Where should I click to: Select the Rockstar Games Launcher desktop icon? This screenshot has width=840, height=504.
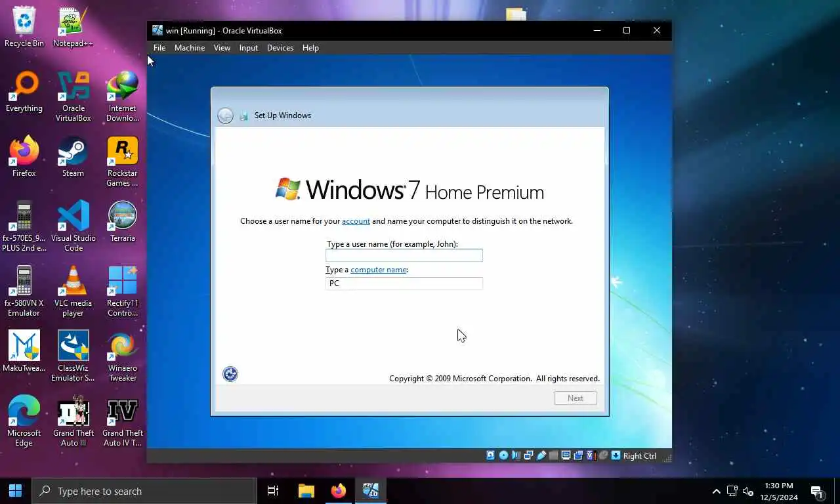(x=123, y=161)
